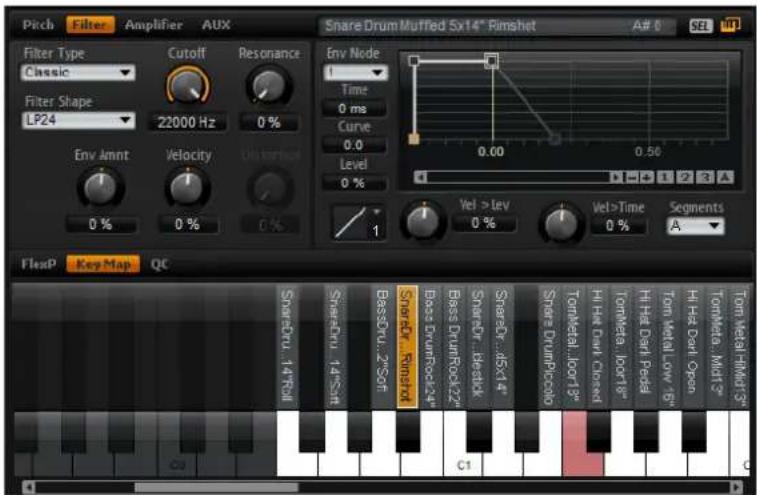Select the highlighted SnareDr Rimshot mapping
The image size is (757, 495).
407,347
